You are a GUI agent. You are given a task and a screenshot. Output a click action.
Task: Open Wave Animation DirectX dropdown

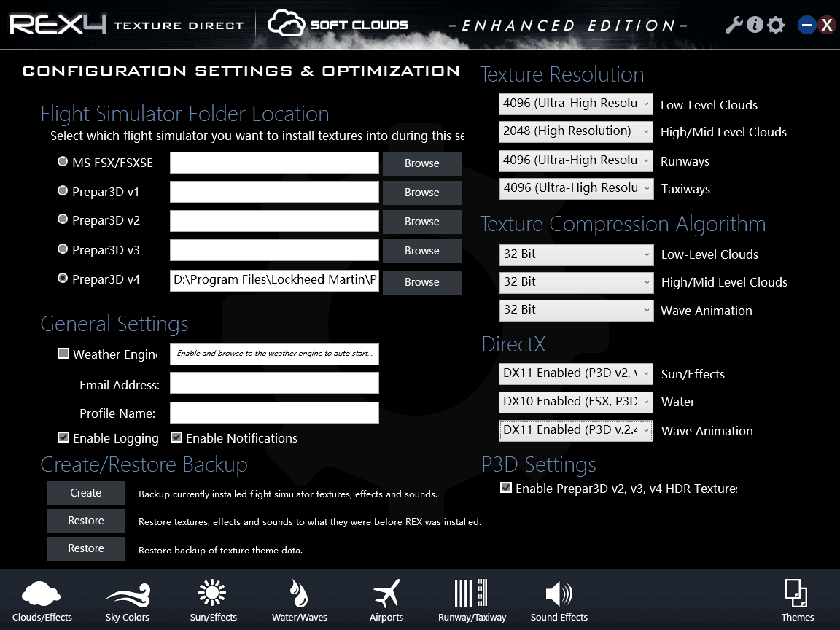tap(576, 431)
